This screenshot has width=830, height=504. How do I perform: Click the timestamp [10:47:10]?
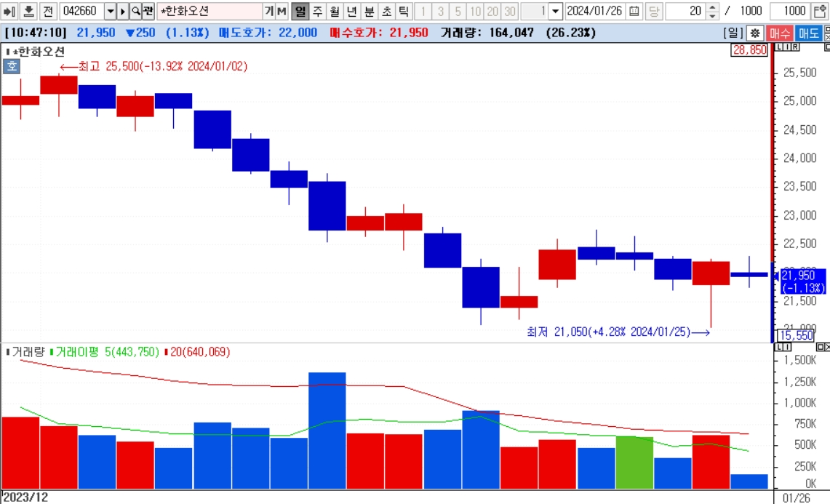click(x=36, y=33)
